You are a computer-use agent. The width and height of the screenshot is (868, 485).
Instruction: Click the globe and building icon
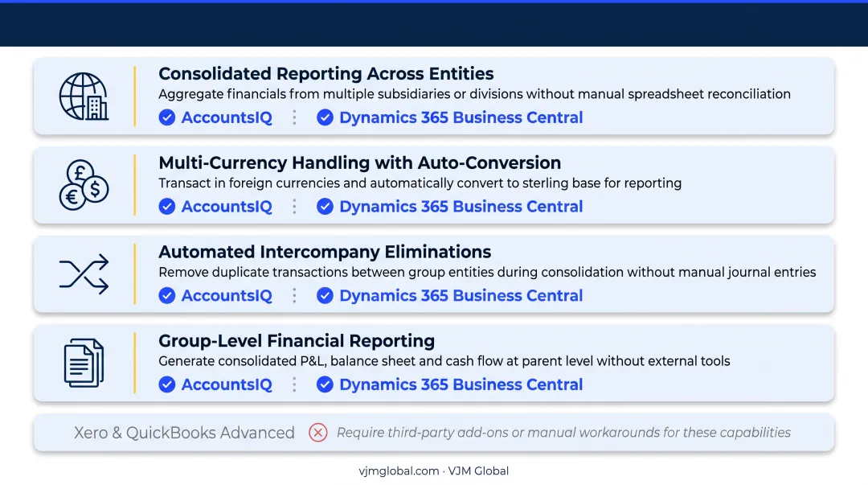click(84, 97)
